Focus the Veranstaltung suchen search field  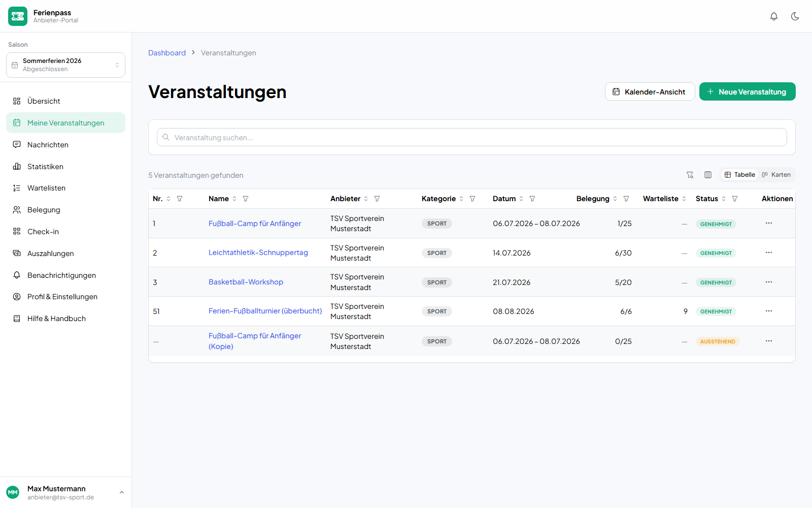pyautogui.click(x=471, y=137)
